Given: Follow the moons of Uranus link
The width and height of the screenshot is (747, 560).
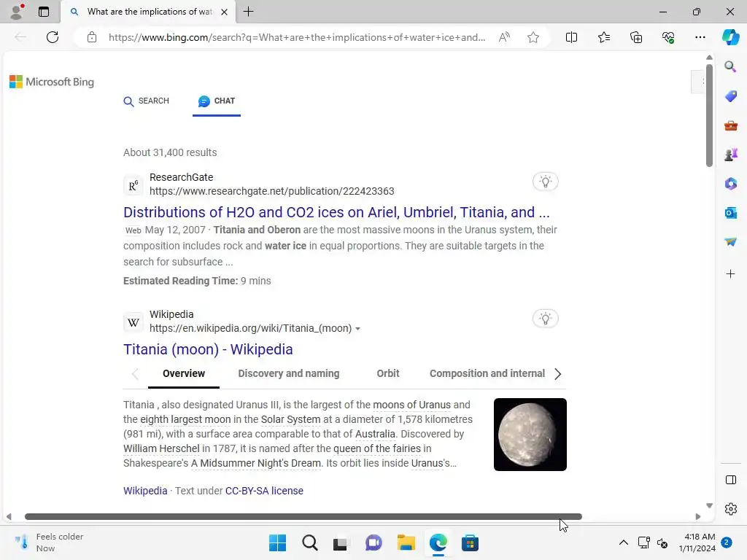Looking at the screenshot, I should (411, 405).
